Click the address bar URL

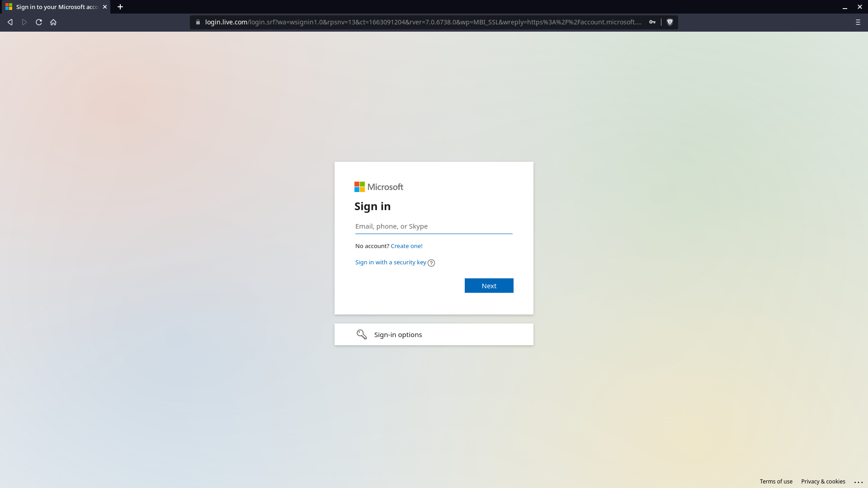tap(423, 22)
